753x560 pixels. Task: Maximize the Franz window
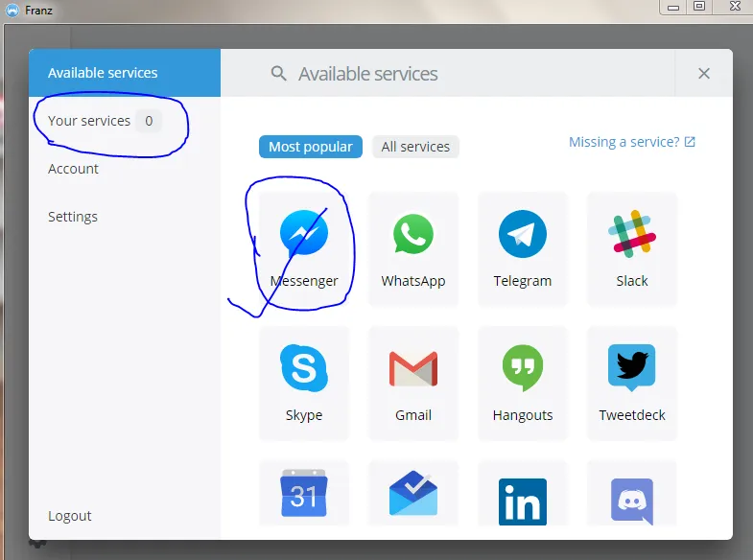click(x=699, y=7)
